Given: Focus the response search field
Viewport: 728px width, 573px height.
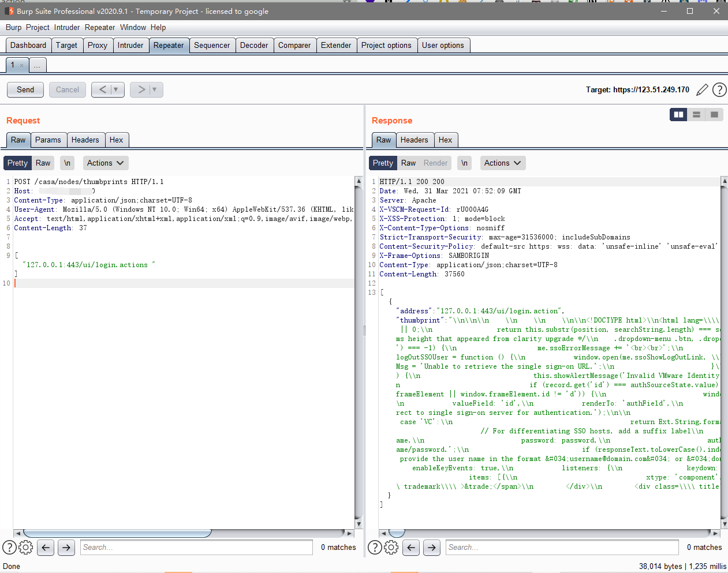Looking at the screenshot, I should point(562,547).
